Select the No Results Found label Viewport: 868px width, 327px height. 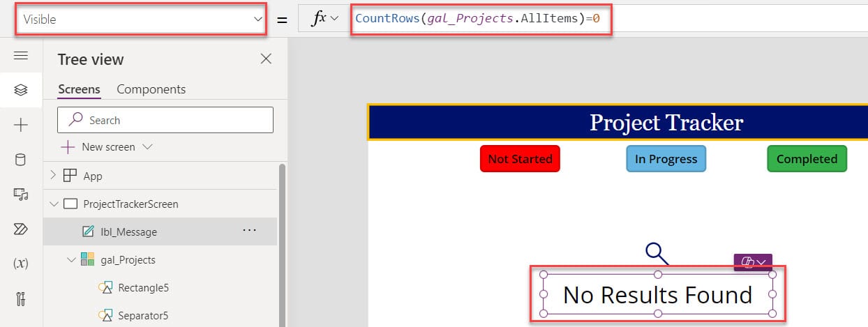(657, 295)
